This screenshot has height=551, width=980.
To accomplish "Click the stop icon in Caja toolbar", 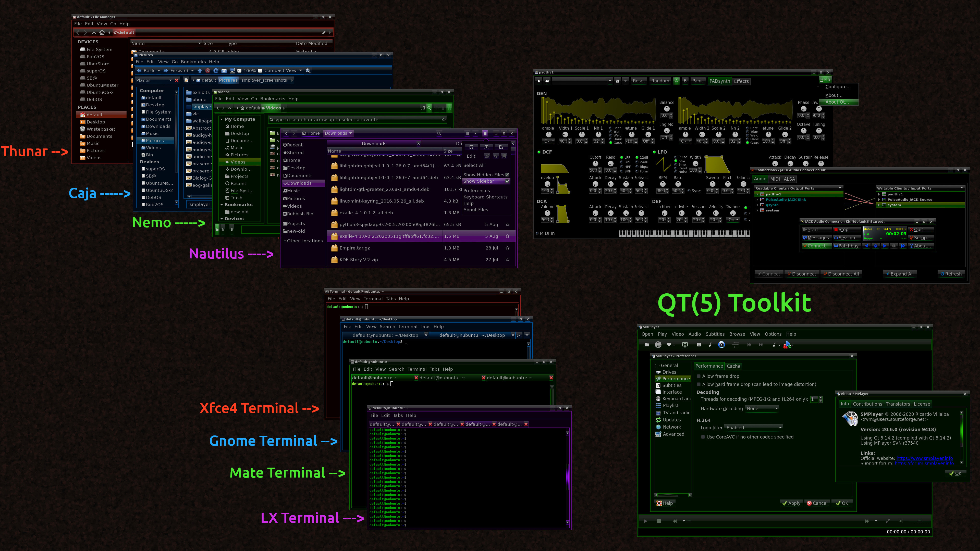I will click(208, 71).
